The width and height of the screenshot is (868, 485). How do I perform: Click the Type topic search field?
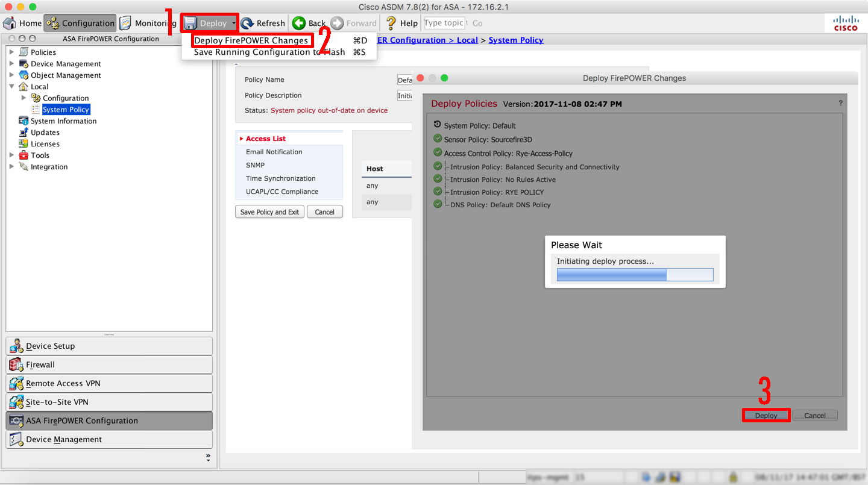coord(444,23)
